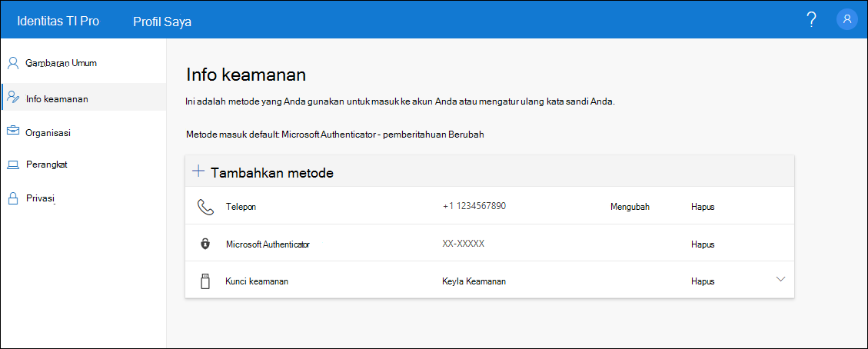The image size is (868, 349).
Task: Click the Telepon phone handset icon
Action: coord(205,207)
